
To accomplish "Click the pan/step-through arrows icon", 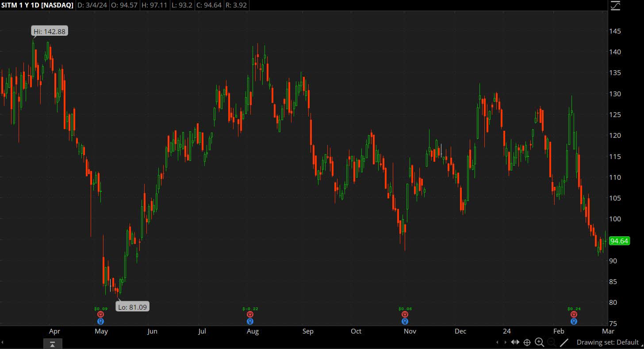I will tap(515, 342).
